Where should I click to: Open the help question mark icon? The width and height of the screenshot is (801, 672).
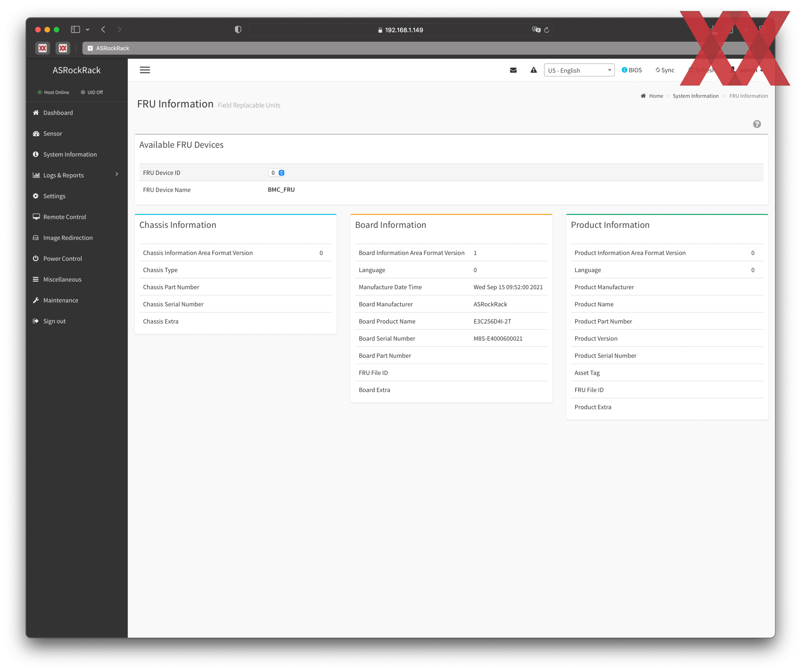757,124
